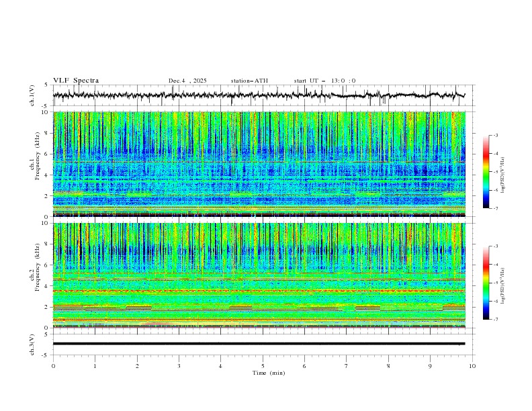Viewport: 532px width, 411px height.
Task: Click the ch.2 spectrogram panel
Action: coord(259,275)
